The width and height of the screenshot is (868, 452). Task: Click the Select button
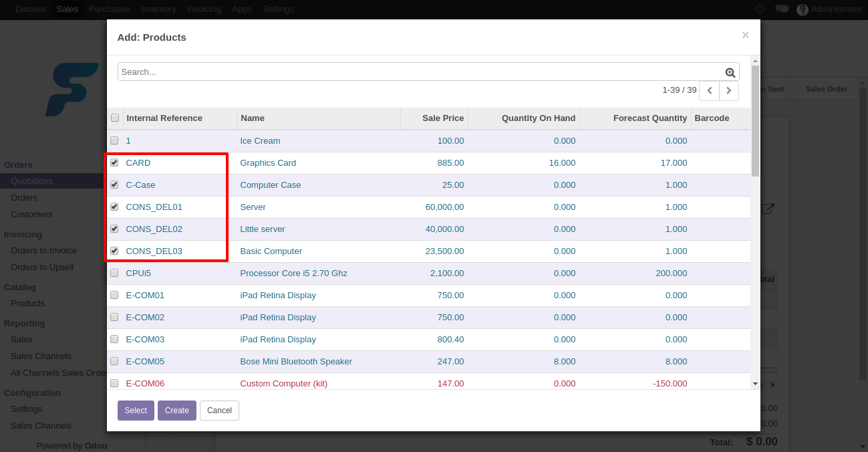click(x=136, y=411)
